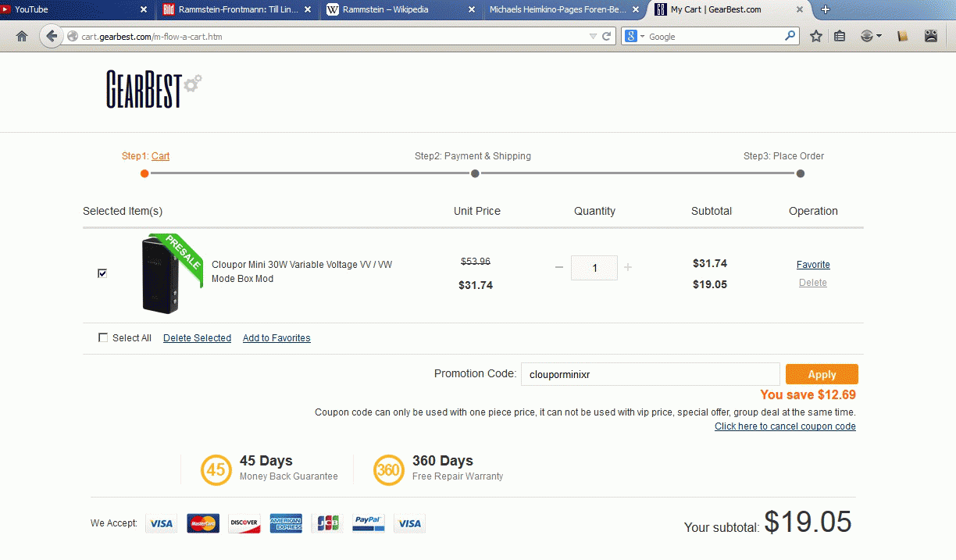Click the $19.05 item subtotal
The image size is (956, 560).
pos(710,284)
